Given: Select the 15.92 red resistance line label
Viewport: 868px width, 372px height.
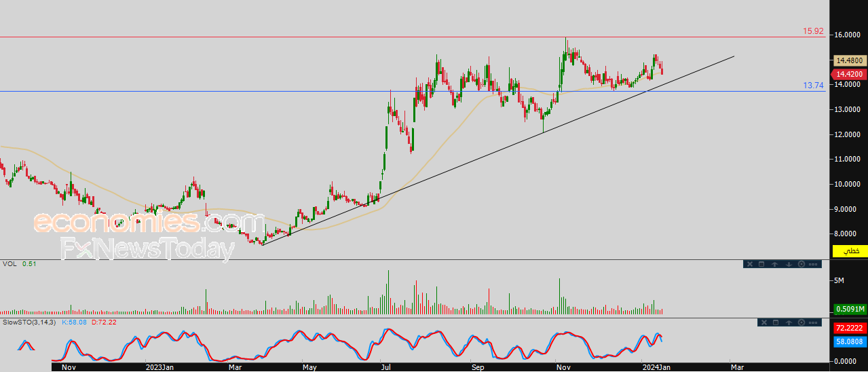Looking at the screenshot, I should pos(813,31).
